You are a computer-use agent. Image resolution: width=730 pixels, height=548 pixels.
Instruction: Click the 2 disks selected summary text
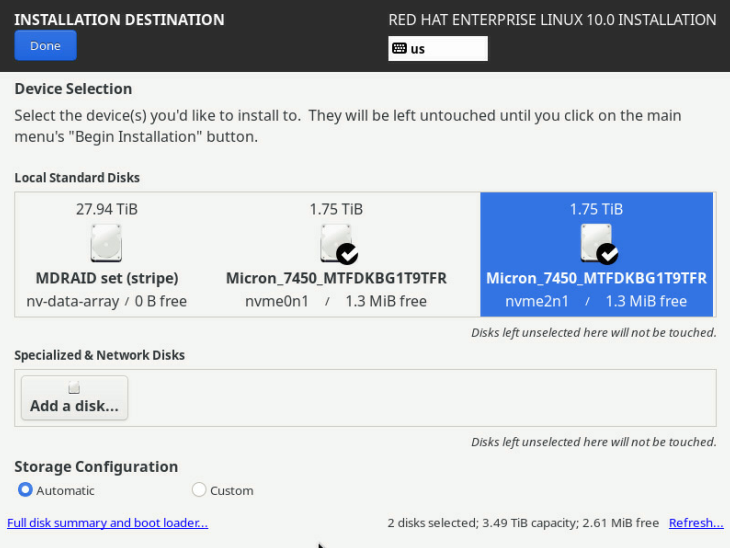[523, 523]
